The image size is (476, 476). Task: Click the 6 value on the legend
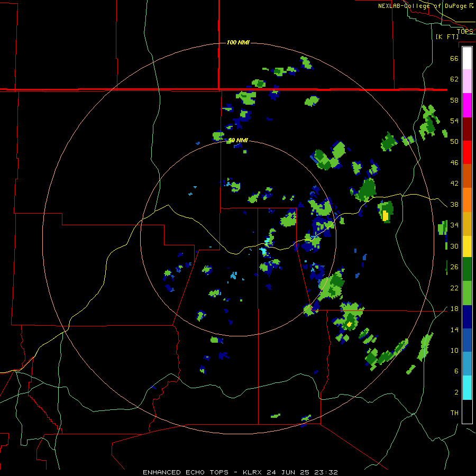pos(456,371)
